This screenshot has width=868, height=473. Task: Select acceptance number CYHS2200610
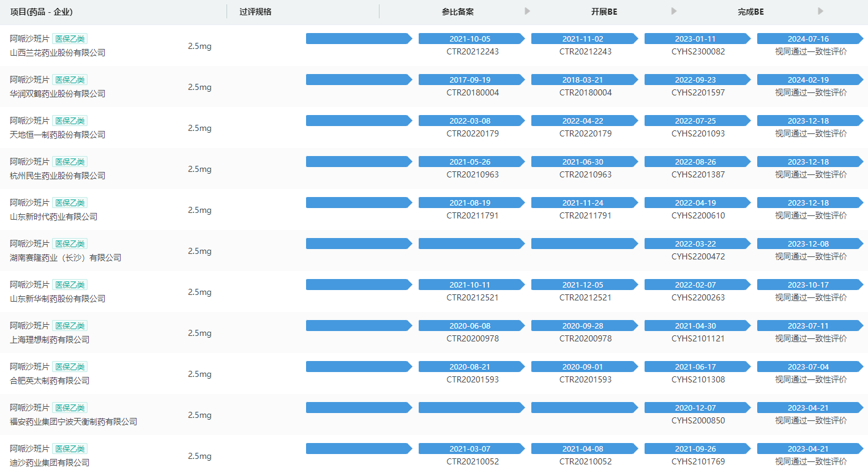point(698,215)
